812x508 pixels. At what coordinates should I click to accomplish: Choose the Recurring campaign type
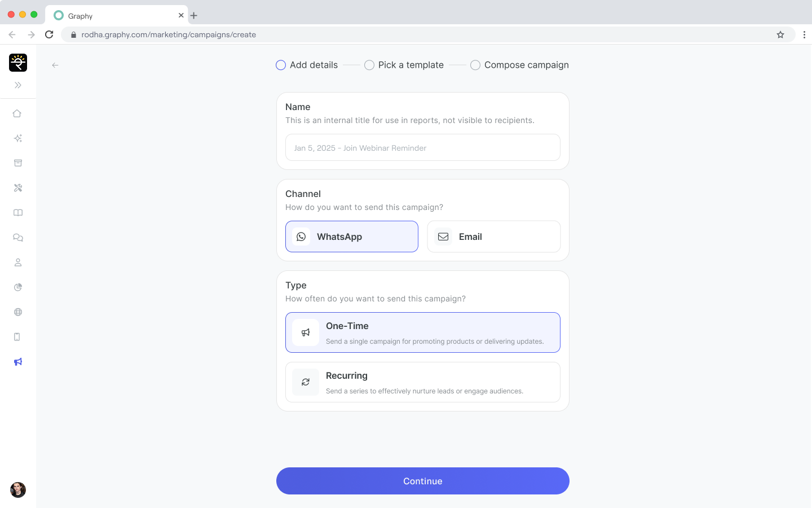[x=422, y=382]
